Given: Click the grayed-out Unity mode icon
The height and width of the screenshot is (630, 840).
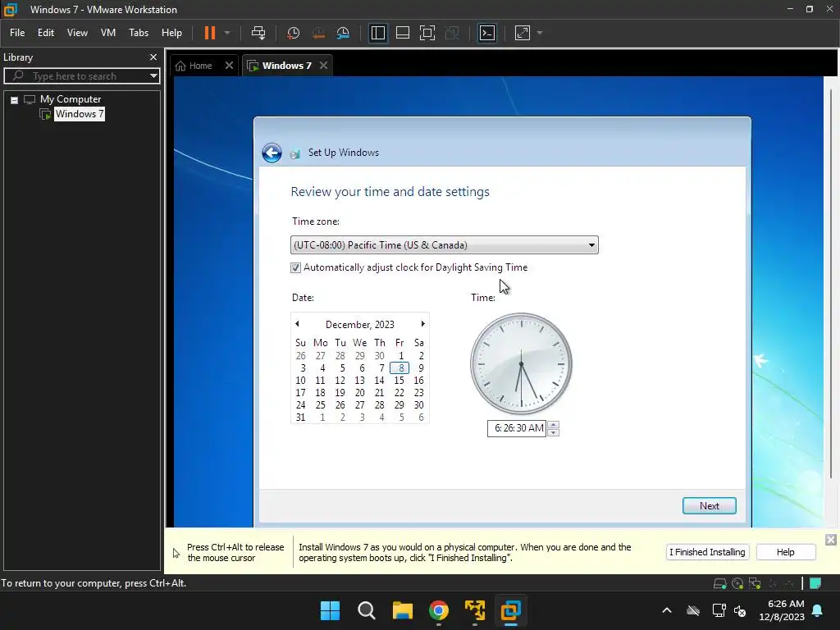Looking at the screenshot, I should (x=452, y=33).
